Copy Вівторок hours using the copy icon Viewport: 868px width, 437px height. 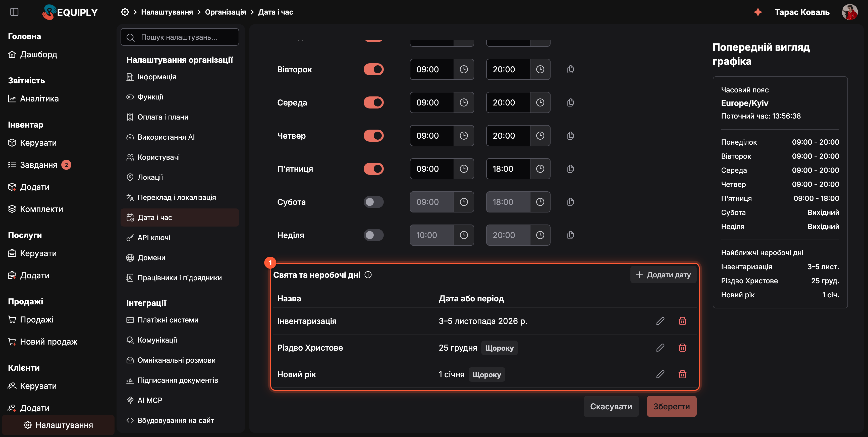[570, 69]
